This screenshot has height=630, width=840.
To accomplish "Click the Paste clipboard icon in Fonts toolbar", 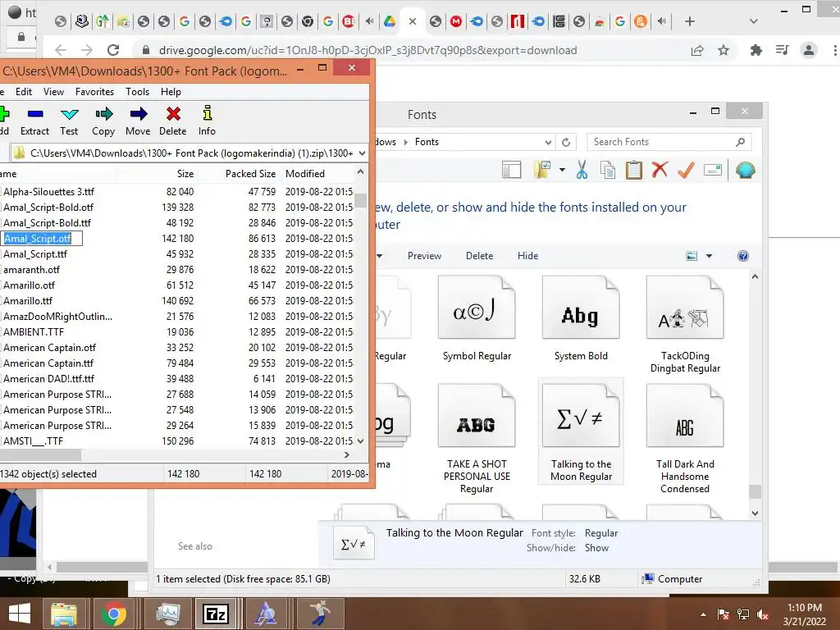I will coord(634,170).
